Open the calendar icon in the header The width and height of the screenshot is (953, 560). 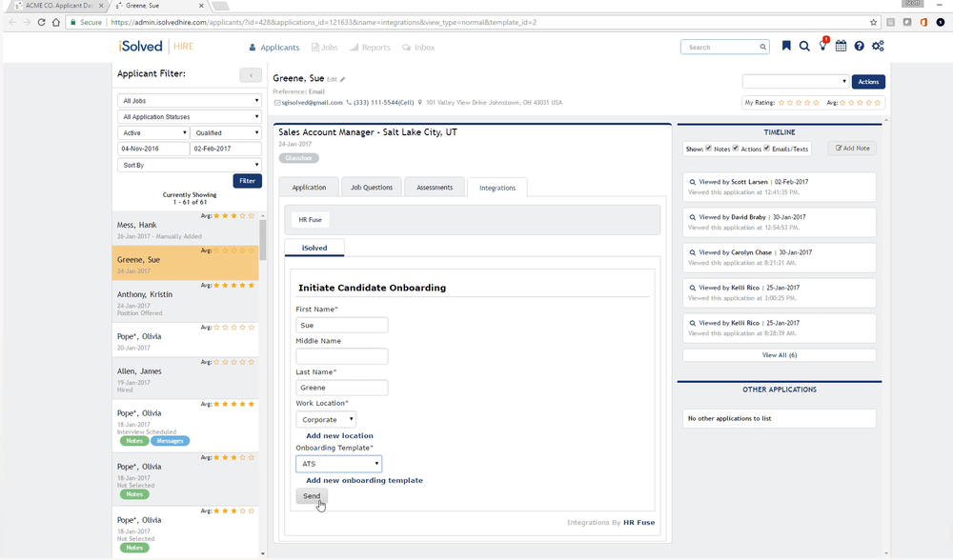pos(839,46)
